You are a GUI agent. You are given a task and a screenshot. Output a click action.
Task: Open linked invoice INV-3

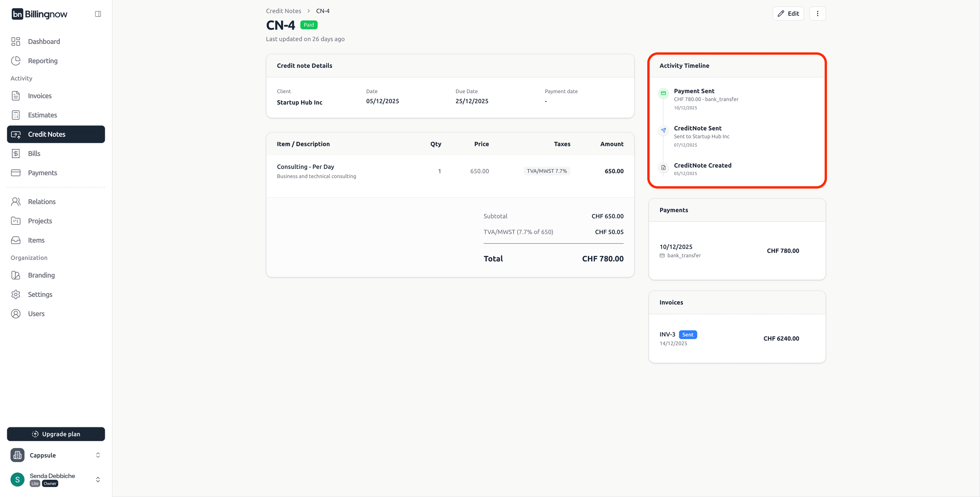click(667, 334)
